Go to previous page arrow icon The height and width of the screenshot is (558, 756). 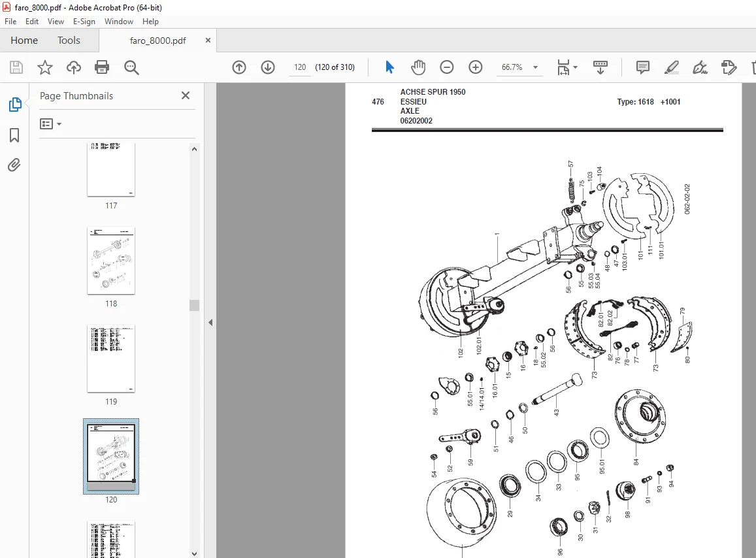coord(239,67)
